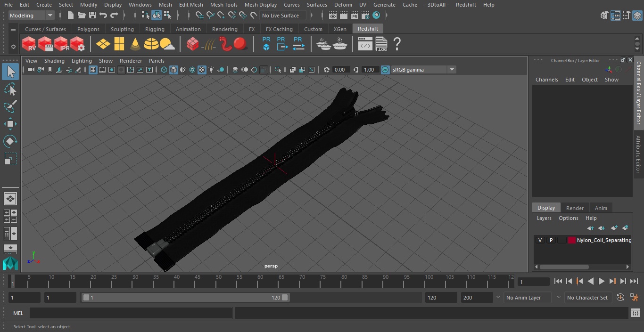
Task: Click the Redshift IPR render icon
Action: tap(62, 44)
